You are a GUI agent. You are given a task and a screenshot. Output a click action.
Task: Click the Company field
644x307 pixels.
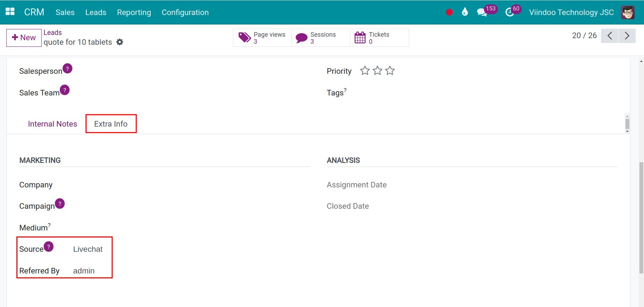coord(191,185)
